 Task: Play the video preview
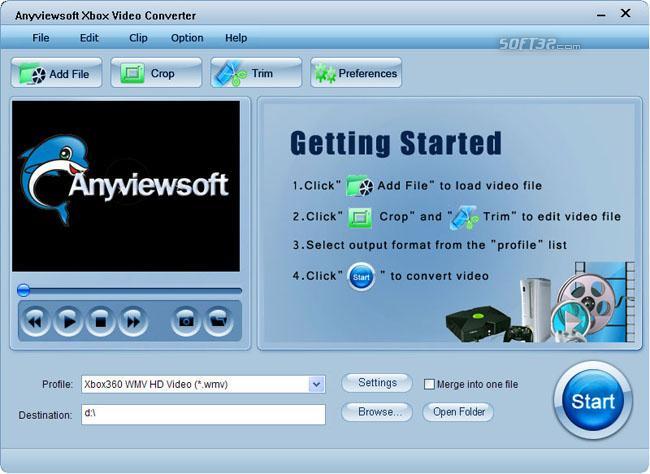coord(68,321)
